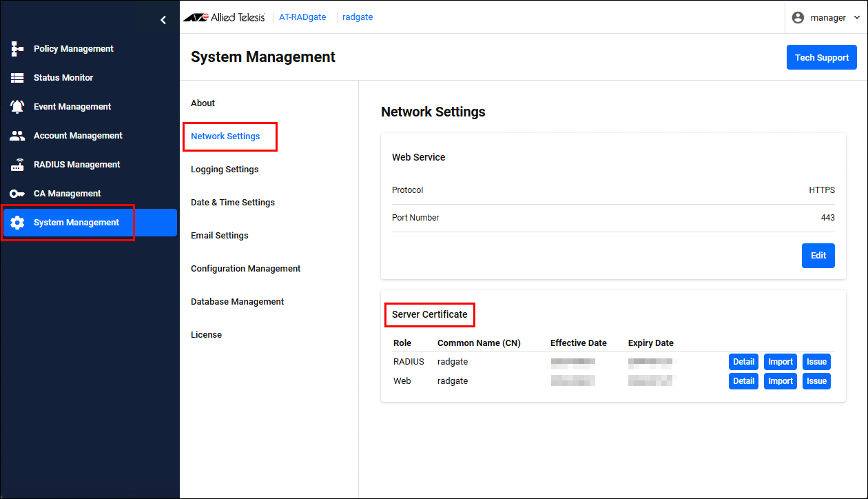Collapse the sidebar with the chevron

(x=163, y=20)
